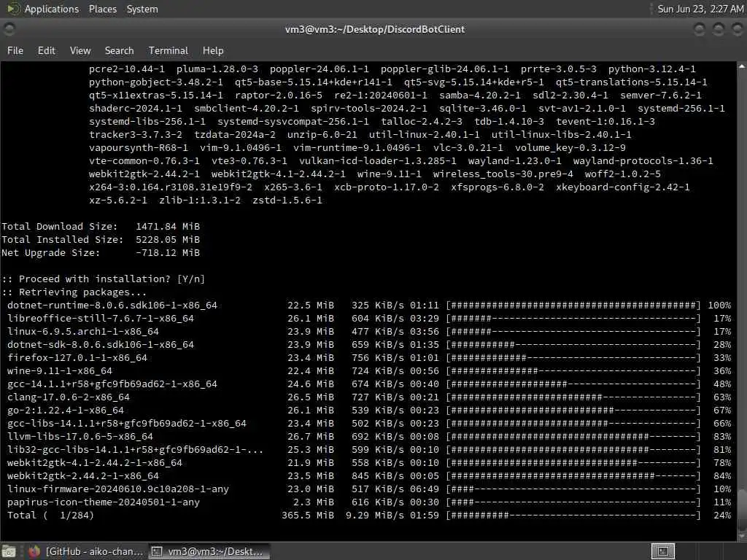Open the View menu

pyautogui.click(x=80, y=50)
